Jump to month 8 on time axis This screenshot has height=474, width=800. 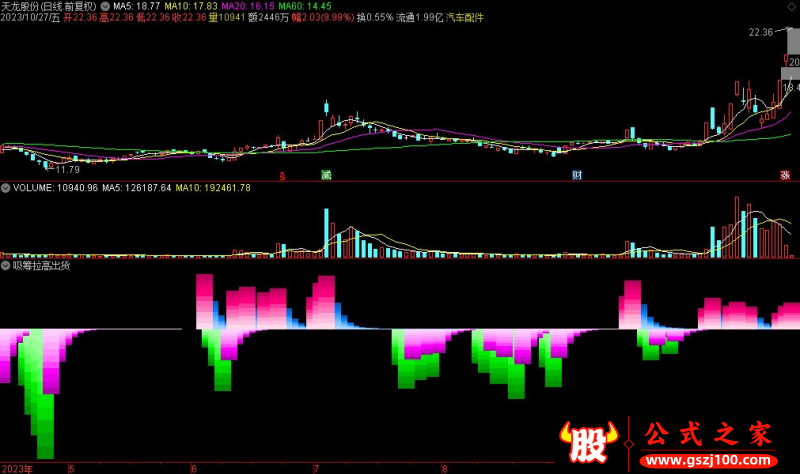(x=445, y=469)
